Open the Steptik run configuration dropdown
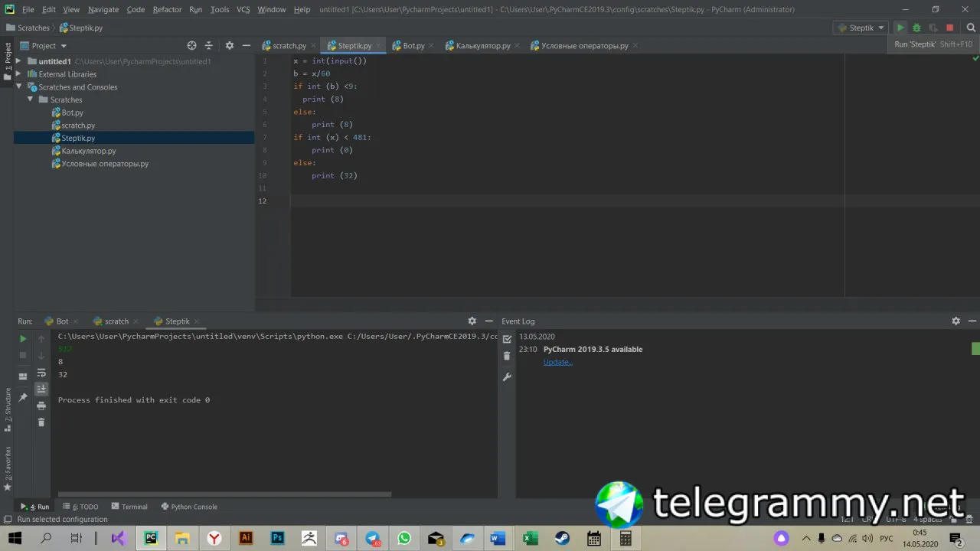The image size is (980, 551). (x=861, y=28)
